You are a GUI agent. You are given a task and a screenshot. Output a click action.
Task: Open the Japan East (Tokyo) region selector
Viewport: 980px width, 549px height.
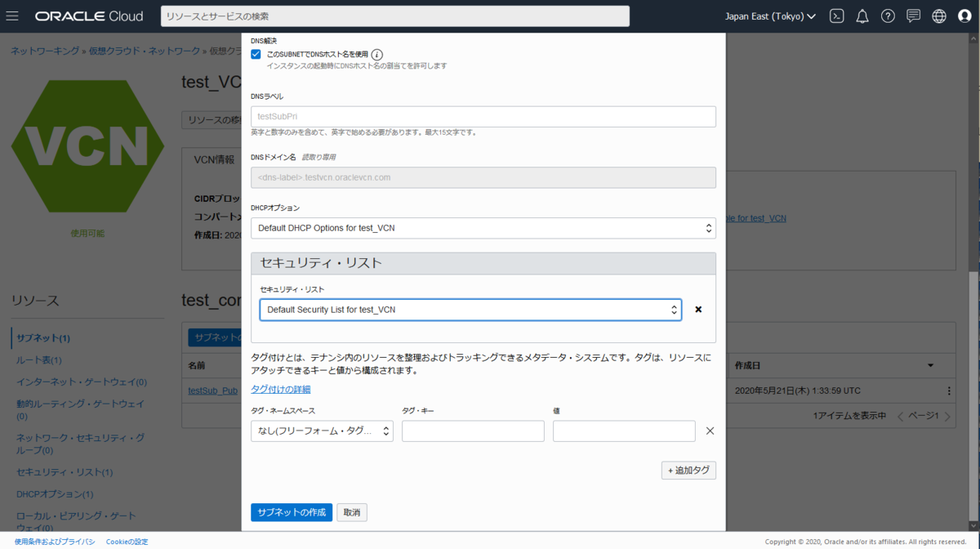click(x=770, y=16)
